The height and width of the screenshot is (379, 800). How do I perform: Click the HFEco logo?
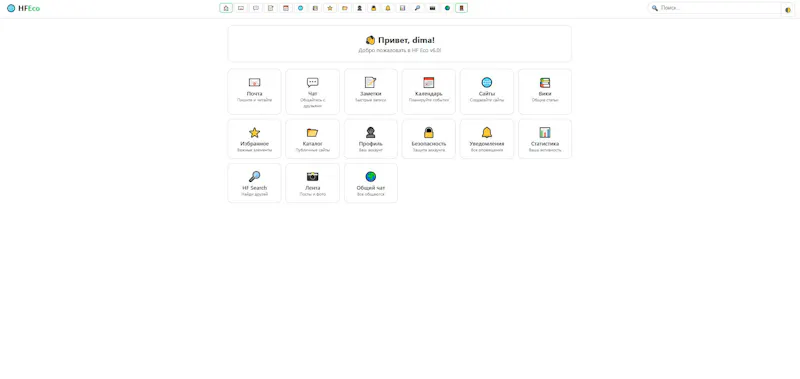pyautogui.click(x=23, y=8)
